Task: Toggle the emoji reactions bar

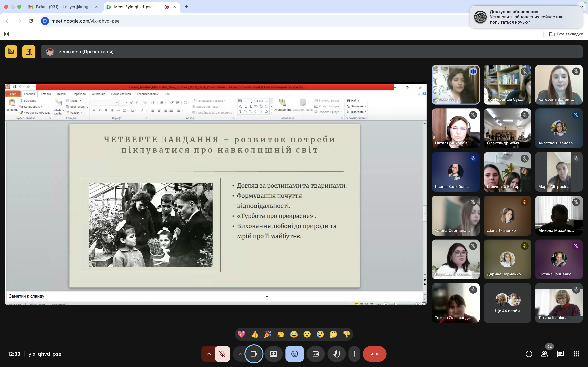Action: click(x=294, y=354)
